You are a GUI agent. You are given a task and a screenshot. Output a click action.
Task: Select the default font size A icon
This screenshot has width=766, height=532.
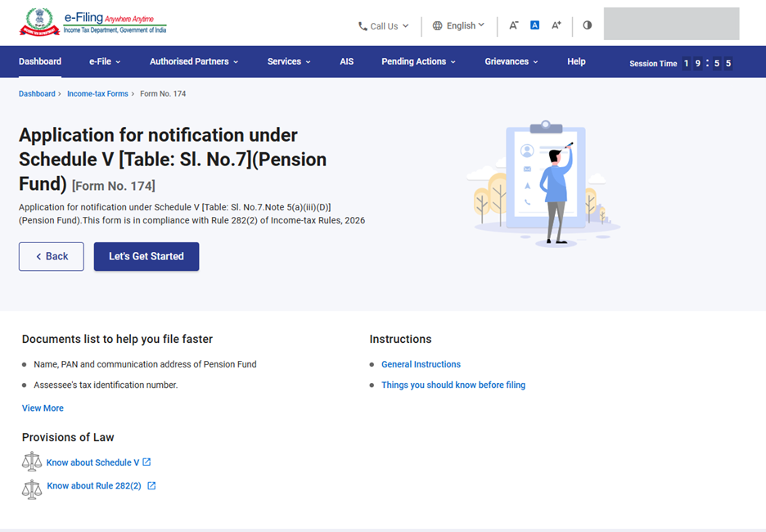click(x=534, y=25)
